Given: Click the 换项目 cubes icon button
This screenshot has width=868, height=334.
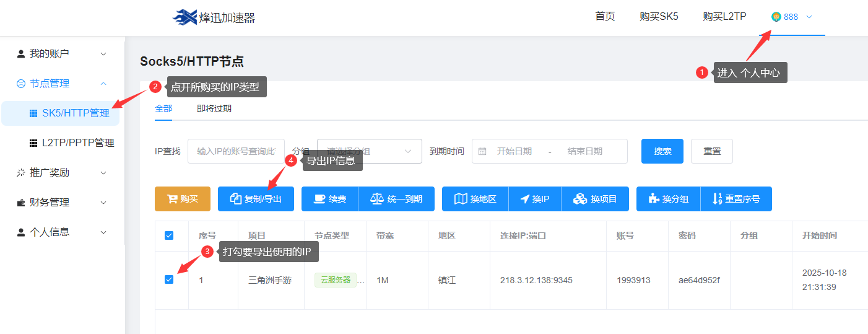Looking at the screenshot, I should [x=595, y=199].
